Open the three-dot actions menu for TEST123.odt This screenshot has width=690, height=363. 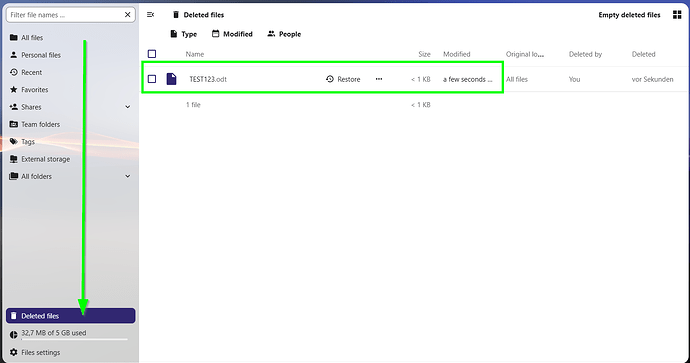[x=379, y=79]
